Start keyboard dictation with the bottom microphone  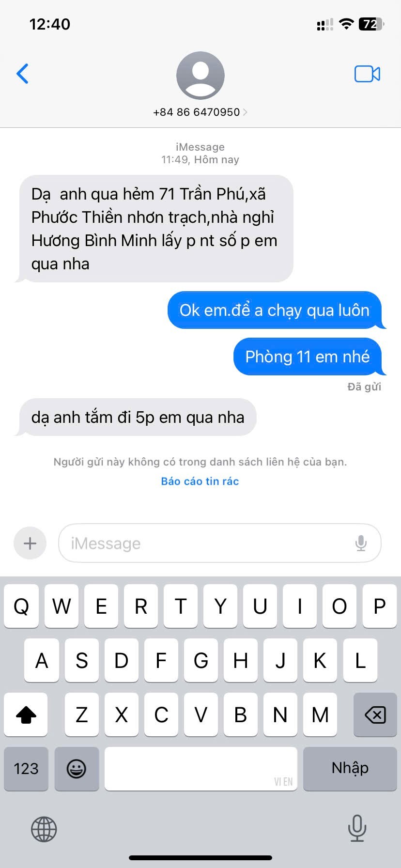point(357,828)
